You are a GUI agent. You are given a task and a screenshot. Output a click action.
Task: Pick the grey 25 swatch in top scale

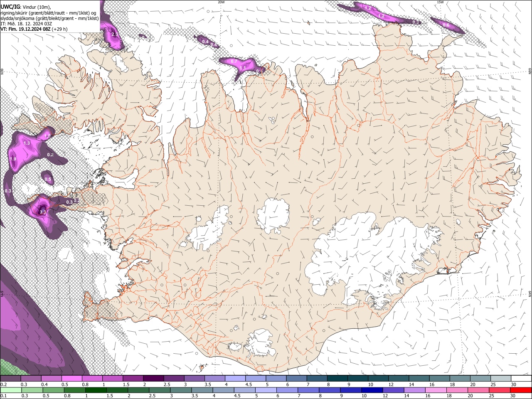coord(501,379)
